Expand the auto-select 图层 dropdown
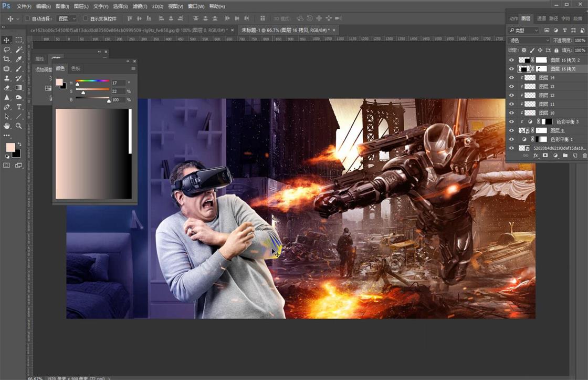 point(67,18)
